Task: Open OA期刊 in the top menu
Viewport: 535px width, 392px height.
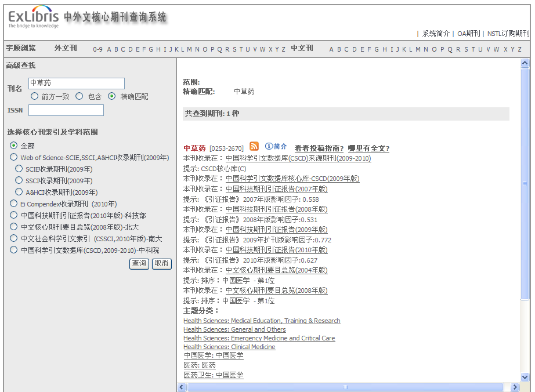Action: click(468, 34)
